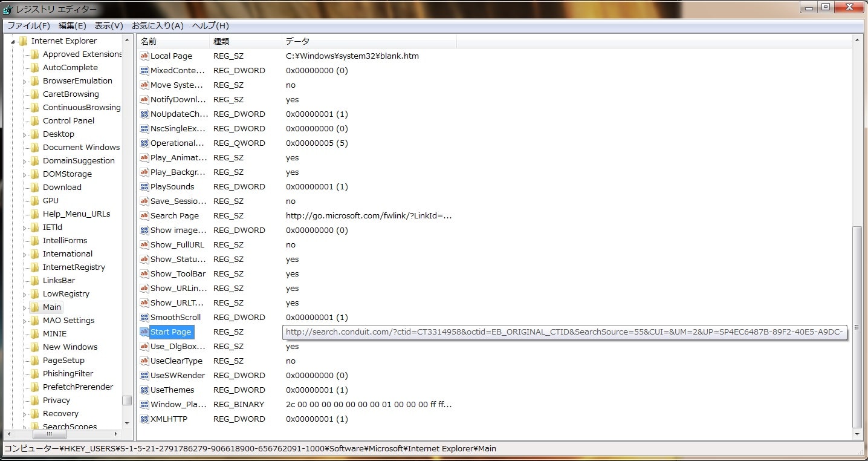Click the values pane vertical scrollbar thumb

pos(857,327)
